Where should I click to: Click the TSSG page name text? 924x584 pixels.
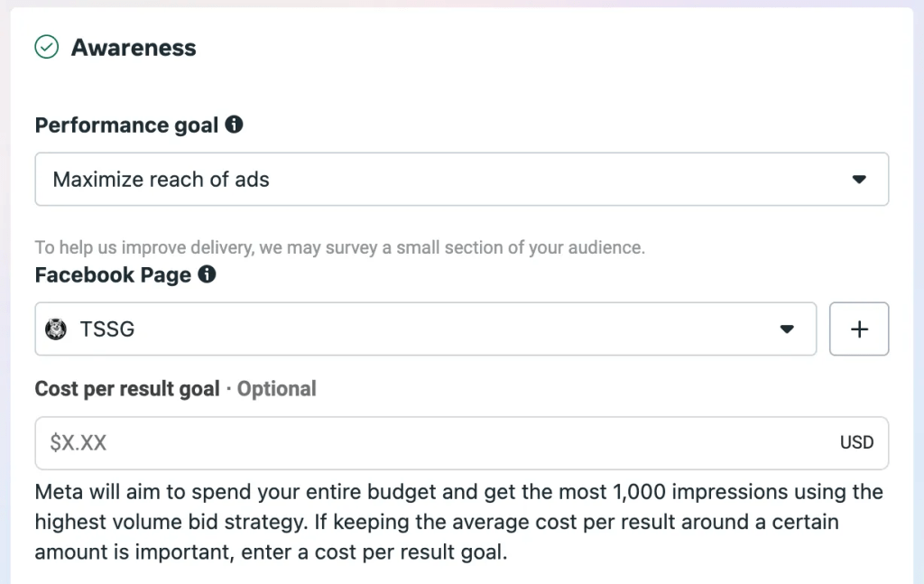[x=107, y=329]
